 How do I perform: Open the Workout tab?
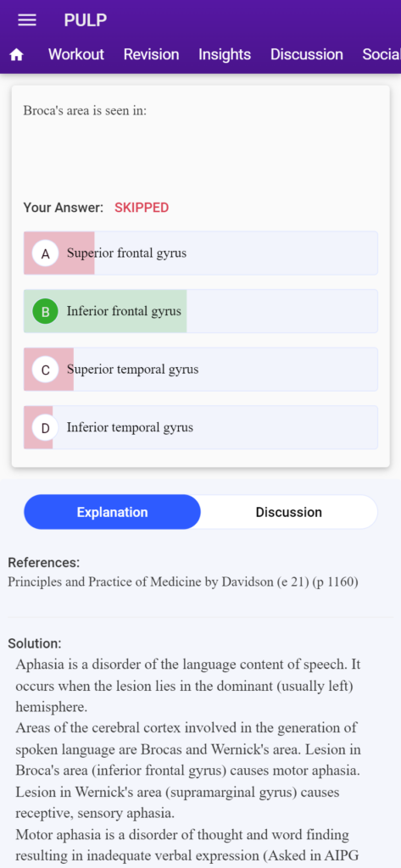(76, 54)
